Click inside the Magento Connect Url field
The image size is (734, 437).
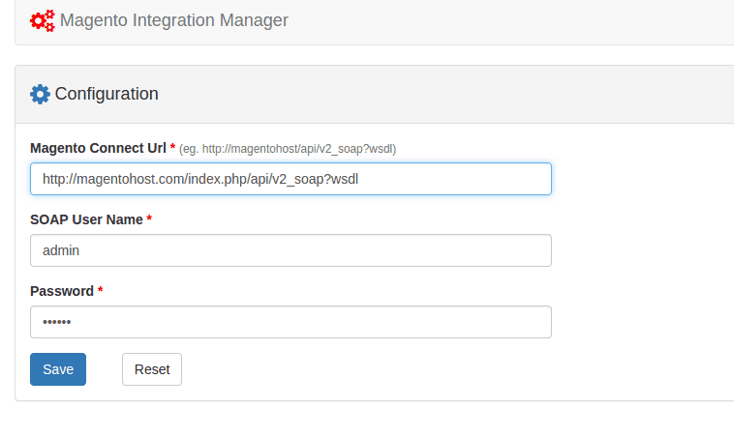[290, 179]
